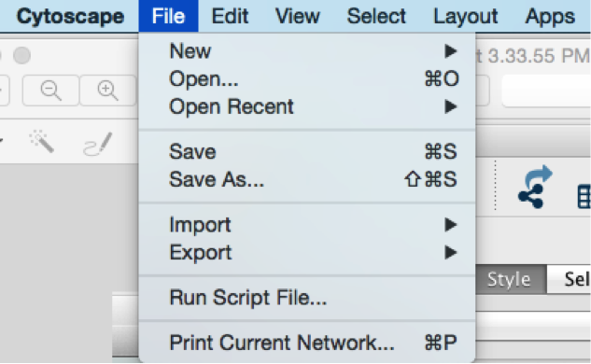Open the Edit menu
The image size is (591, 364).
pyautogui.click(x=230, y=16)
